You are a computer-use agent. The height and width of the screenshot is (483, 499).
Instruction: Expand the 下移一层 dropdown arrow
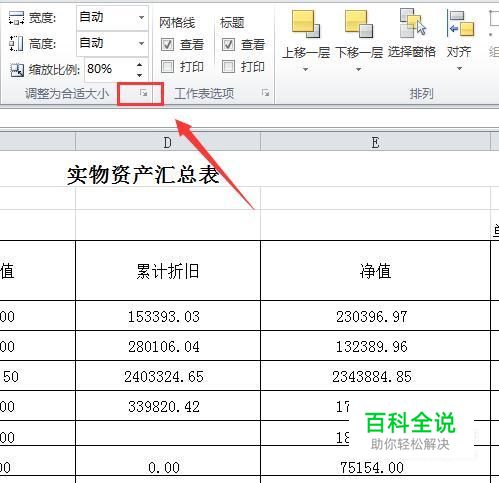358,69
